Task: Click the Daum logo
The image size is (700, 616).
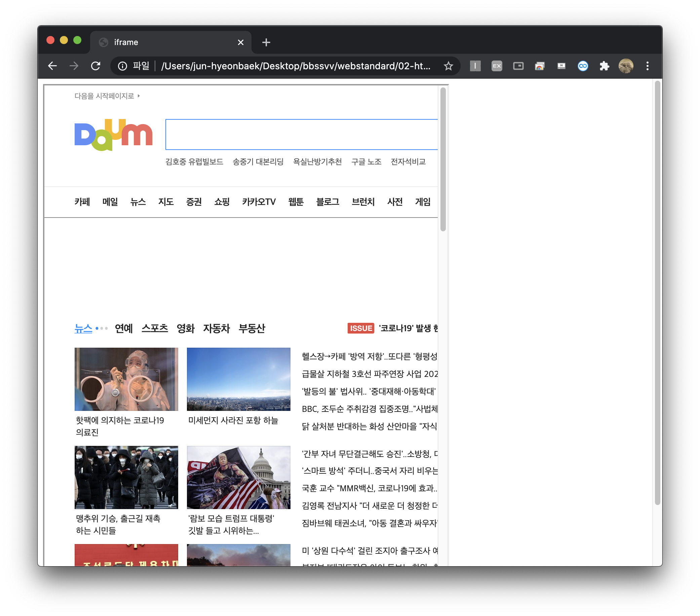Action: click(x=113, y=134)
